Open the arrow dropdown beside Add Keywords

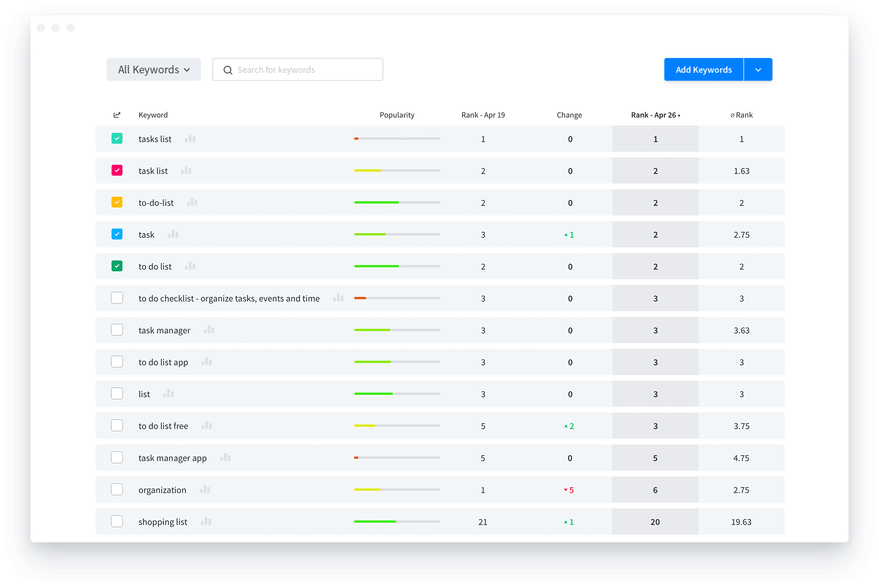pos(758,69)
